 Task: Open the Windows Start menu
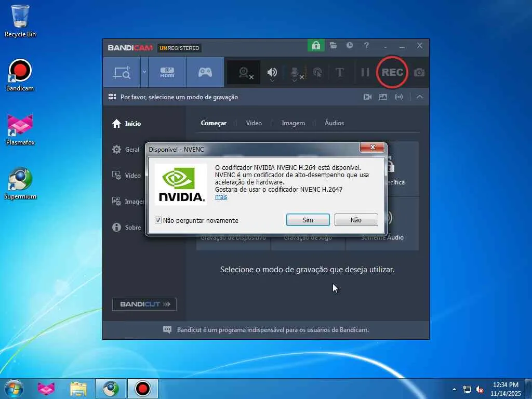[x=14, y=389]
